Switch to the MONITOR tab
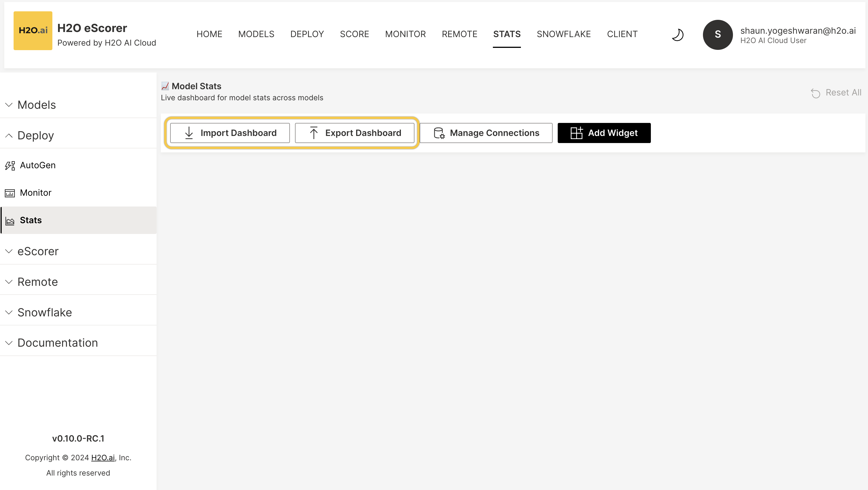The image size is (868, 490). click(405, 34)
